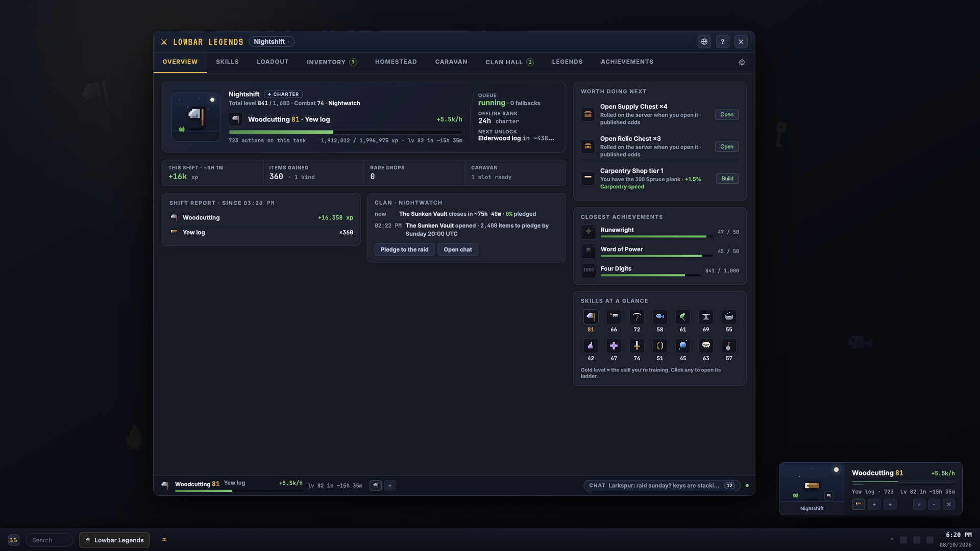The height and width of the screenshot is (551, 980).
Task: Open help with the question mark button
Action: click(723, 42)
